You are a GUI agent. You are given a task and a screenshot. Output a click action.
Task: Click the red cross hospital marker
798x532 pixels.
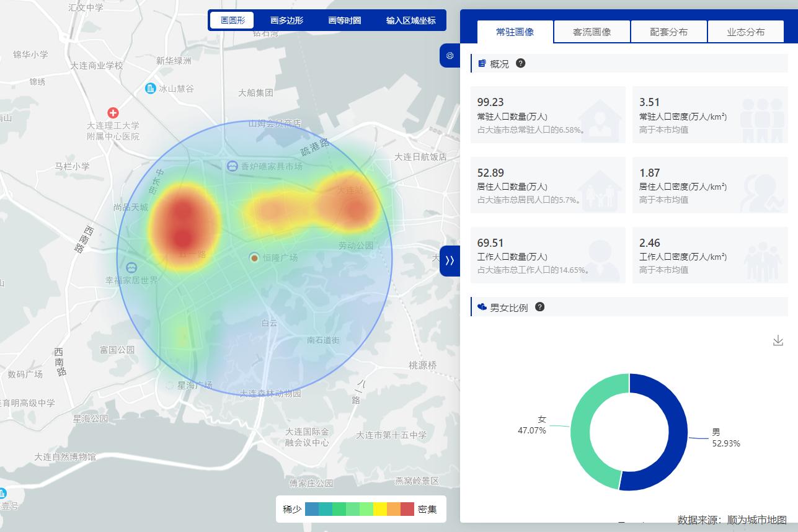[x=113, y=113]
